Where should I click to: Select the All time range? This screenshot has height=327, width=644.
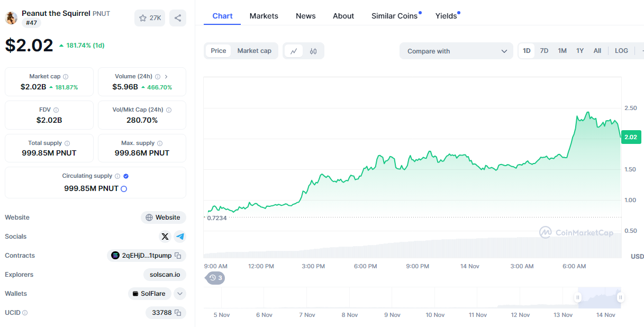click(x=597, y=51)
